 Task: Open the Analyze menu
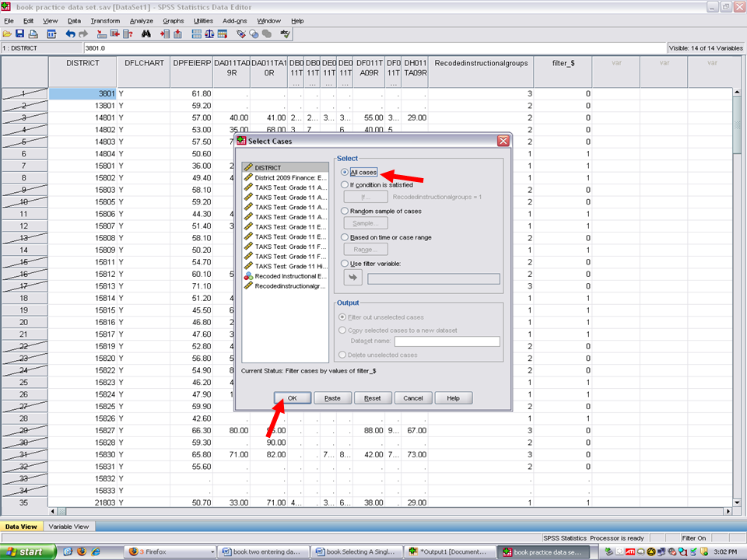click(142, 20)
